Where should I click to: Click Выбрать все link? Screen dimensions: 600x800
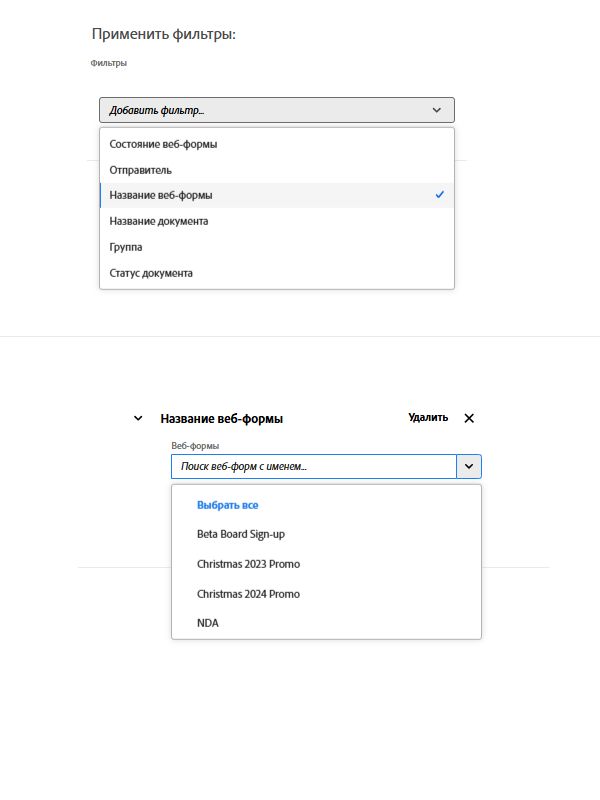click(228, 505)
